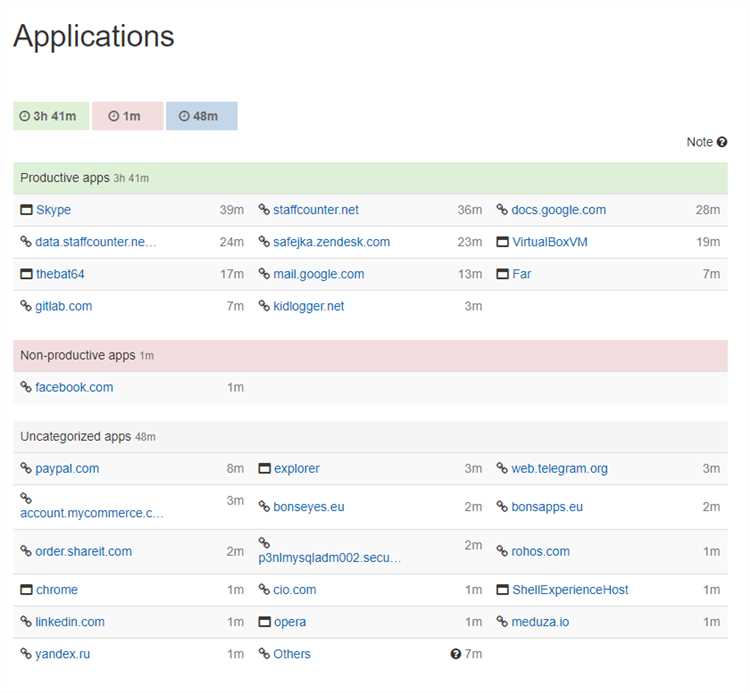This screenshot has height=693, width=750.
Task: Open the bonseyes.eu link
Action: point(309,507)
